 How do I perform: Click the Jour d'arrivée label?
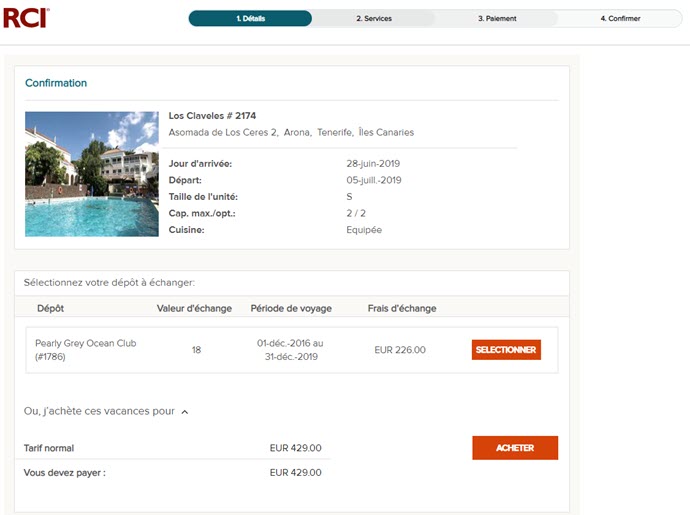tap(200, 163)
